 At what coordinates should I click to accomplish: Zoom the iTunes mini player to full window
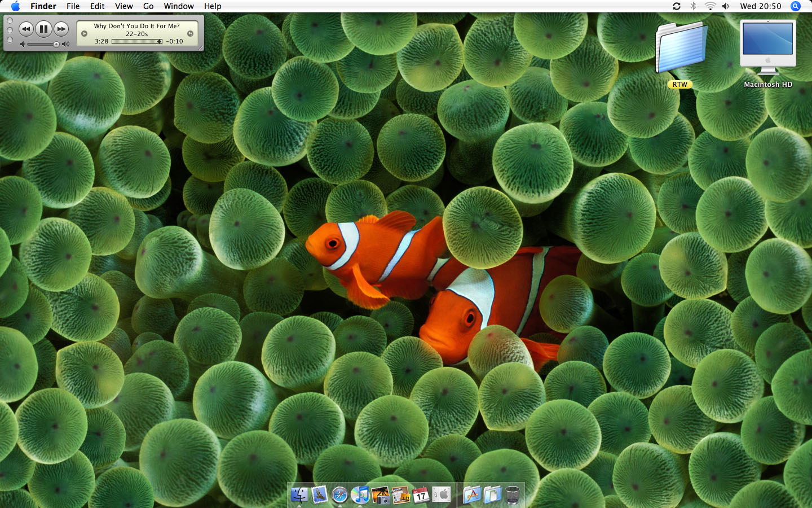[10, 40]
